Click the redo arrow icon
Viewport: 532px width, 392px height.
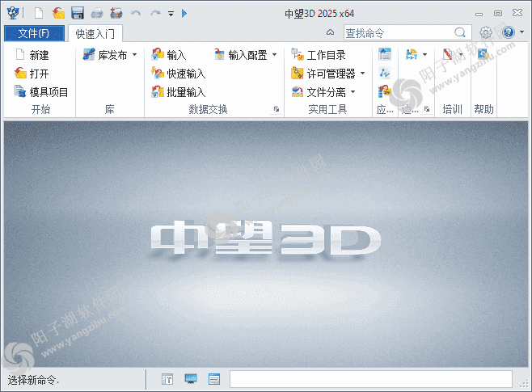click(x=155, y=13)
